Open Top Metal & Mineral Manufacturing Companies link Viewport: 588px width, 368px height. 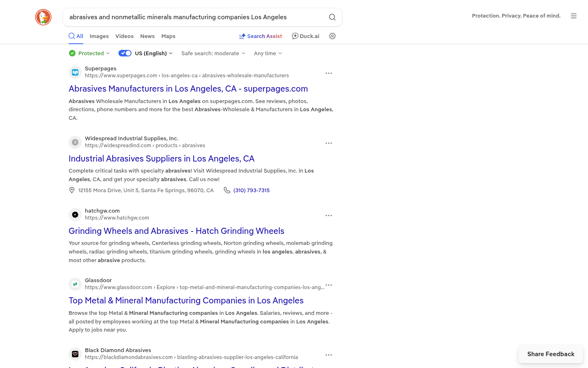click(x=186, y=301)
